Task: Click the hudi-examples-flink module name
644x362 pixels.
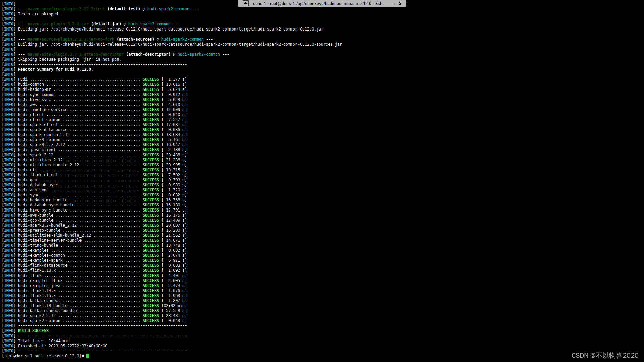Action: tap(40, 281)
